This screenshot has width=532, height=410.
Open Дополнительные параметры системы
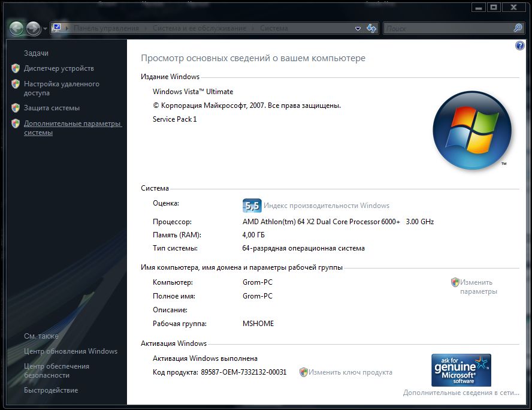(x=72, y=128)
